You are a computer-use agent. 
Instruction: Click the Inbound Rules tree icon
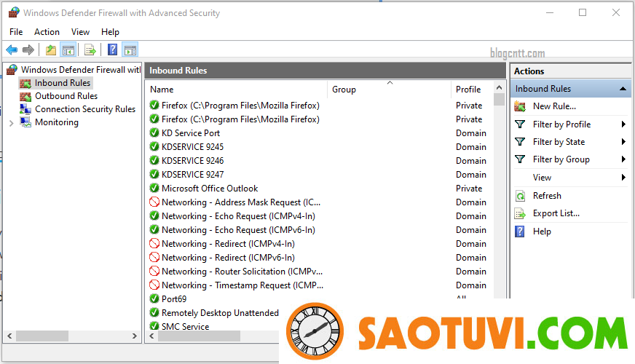coord(25,84)
